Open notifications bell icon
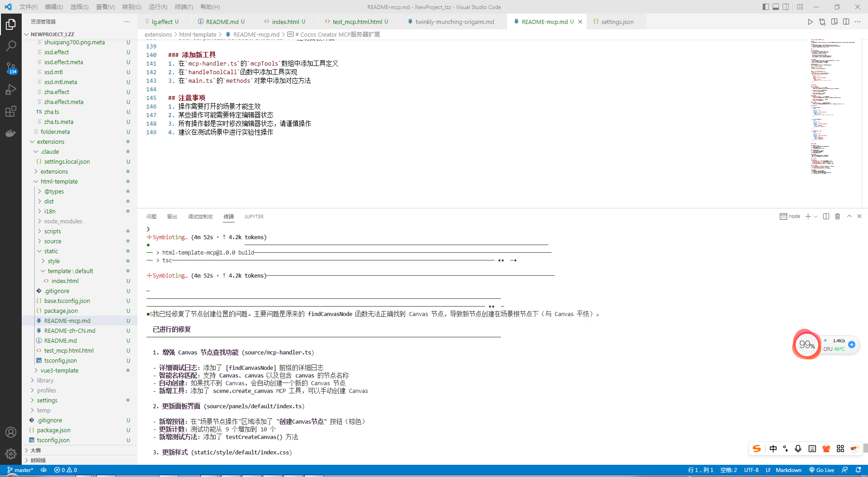The image size is (868, 477). [x=858, y=470]
